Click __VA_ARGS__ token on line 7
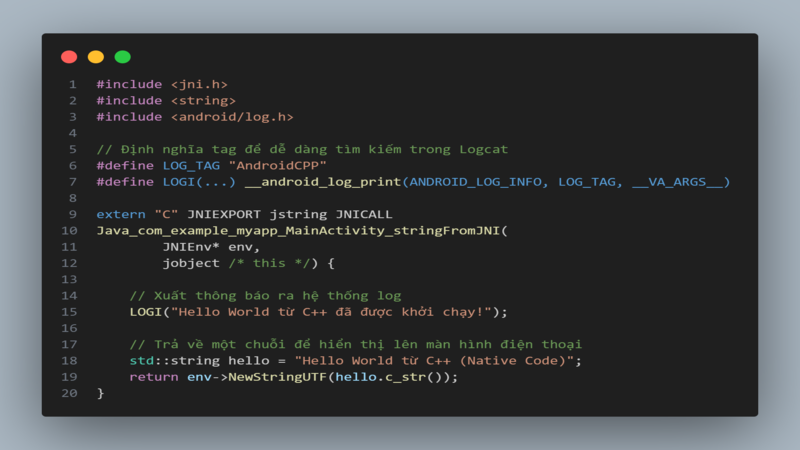Screen dimensions: 800x450 (677, 182)
